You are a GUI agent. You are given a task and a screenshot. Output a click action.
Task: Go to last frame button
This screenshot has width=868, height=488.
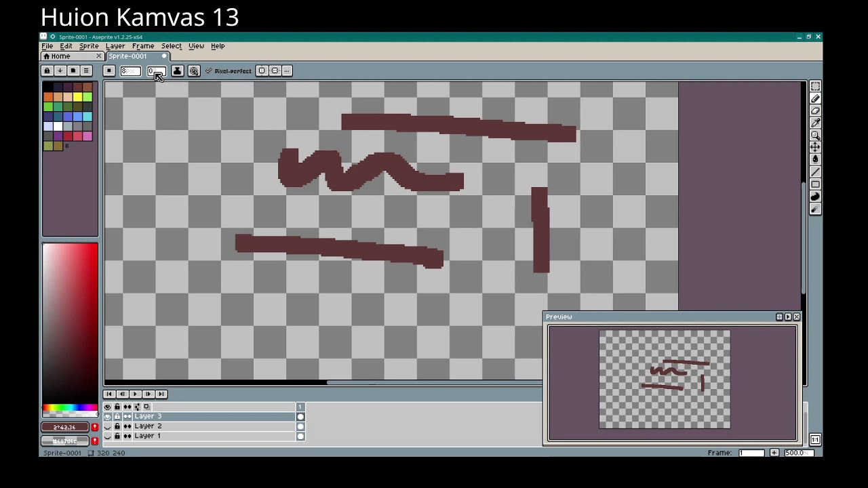pos(161,394)
